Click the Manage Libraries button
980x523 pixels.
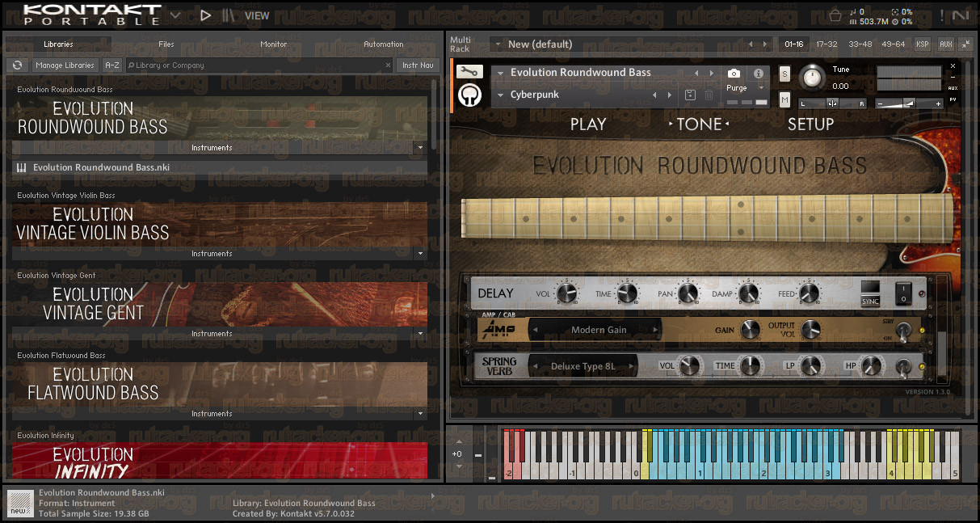tap(65, 65)
